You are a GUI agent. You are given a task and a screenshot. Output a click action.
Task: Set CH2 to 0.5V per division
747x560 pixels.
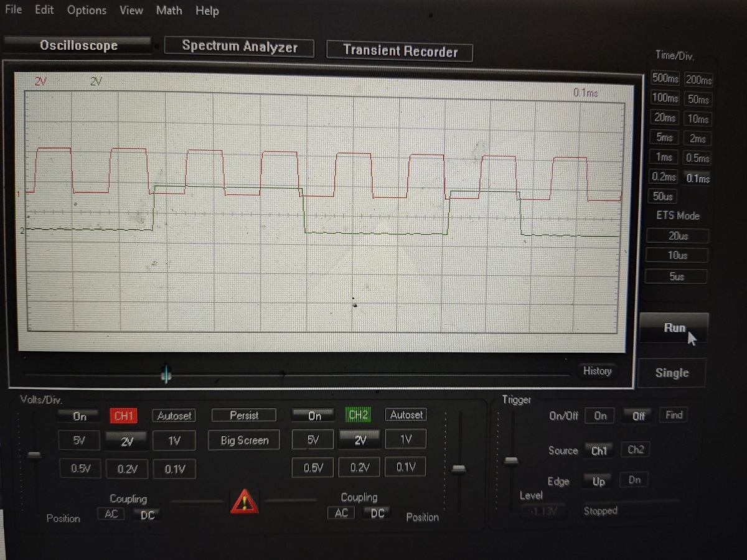coord(313,467)
